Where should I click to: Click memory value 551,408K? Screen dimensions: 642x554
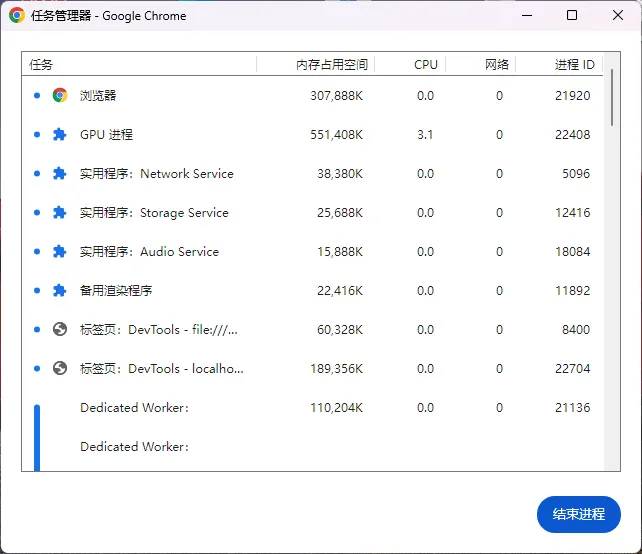[x=336, y=135]
